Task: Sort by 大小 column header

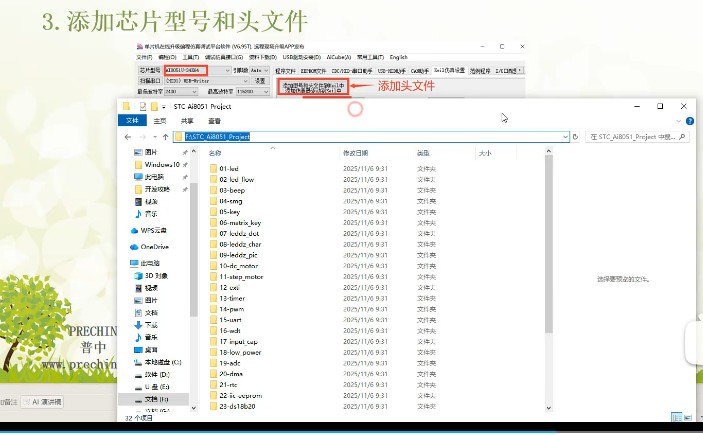Action: 485,153
